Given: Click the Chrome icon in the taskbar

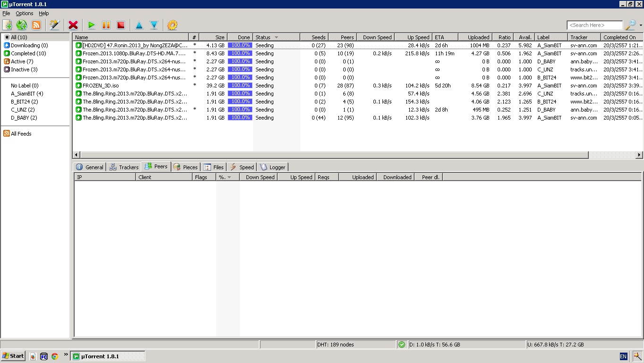Looking at the screenshot, I should point(55,356).
